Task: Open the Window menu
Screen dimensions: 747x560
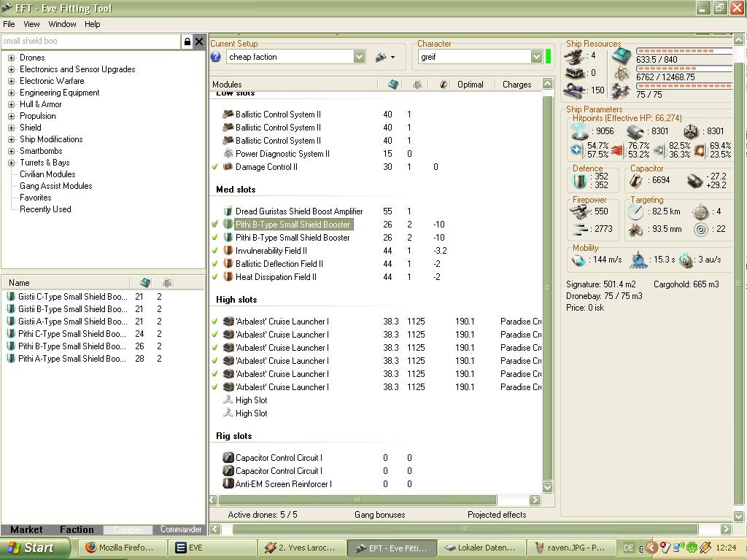Action: pyautogui.click(x=62, y=24)
